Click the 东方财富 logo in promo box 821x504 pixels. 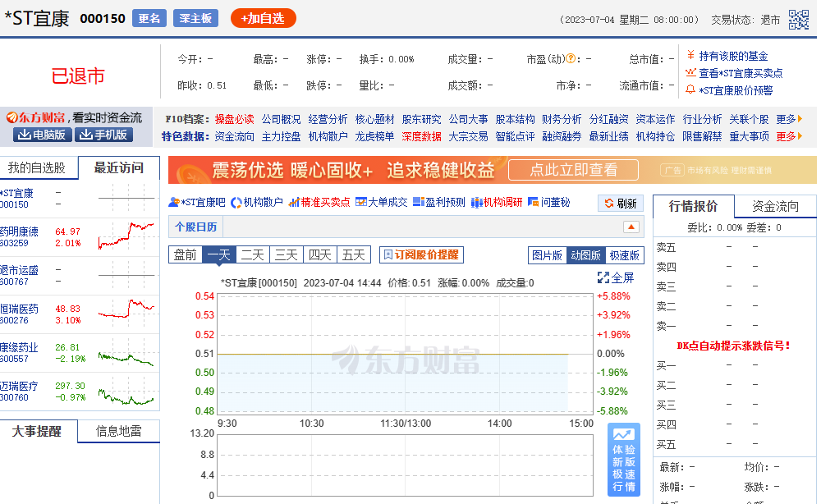pos(35,117)
